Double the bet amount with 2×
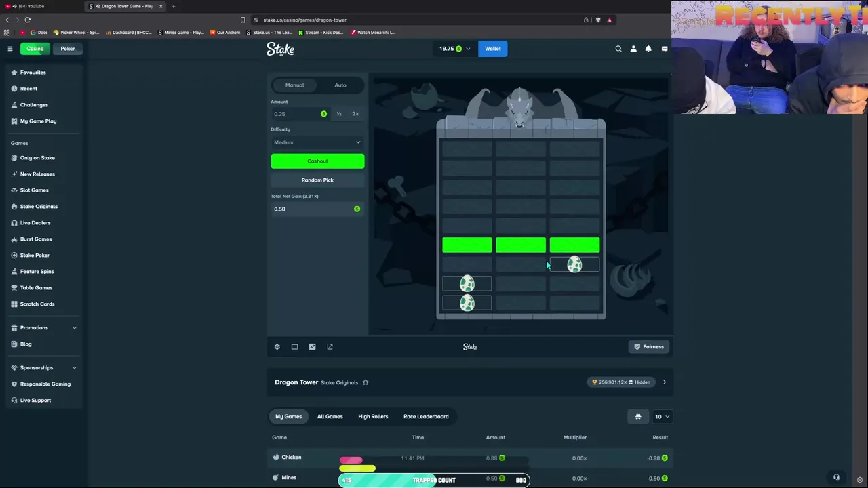Screen dimensions: 868x488 pos(355,114)
